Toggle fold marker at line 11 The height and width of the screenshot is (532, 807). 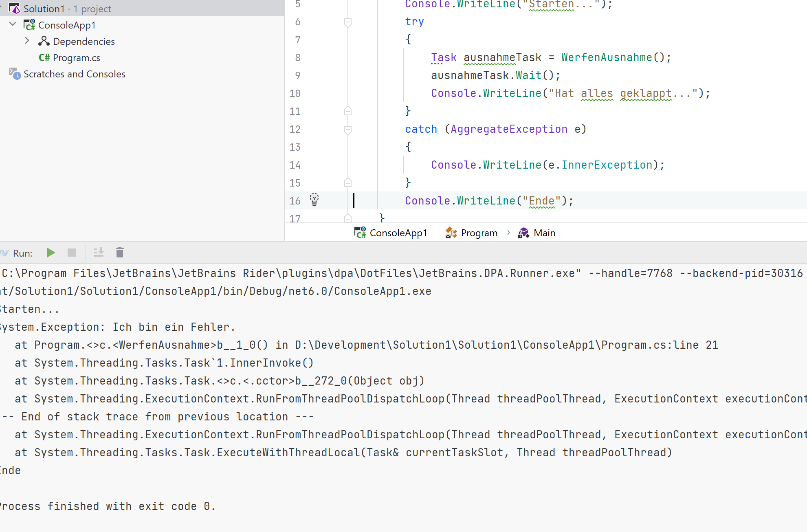click(x=347, y=111)
